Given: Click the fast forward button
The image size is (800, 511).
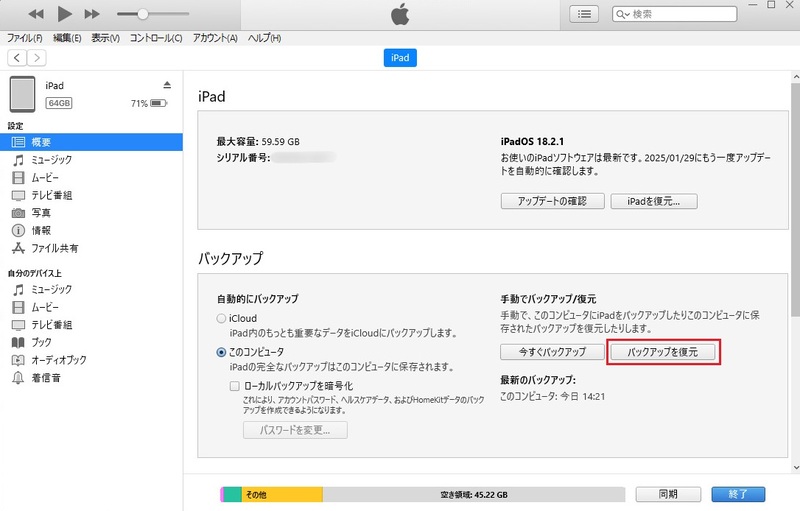Looking at the screenshot, I should [92, 14].
